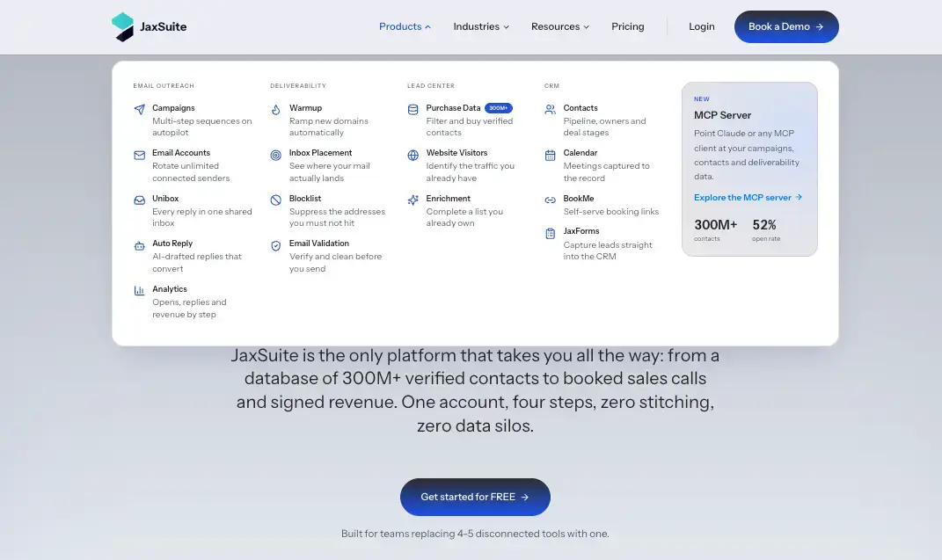
Task: Open the Website Visitors product link
Action: pos(467,165)
